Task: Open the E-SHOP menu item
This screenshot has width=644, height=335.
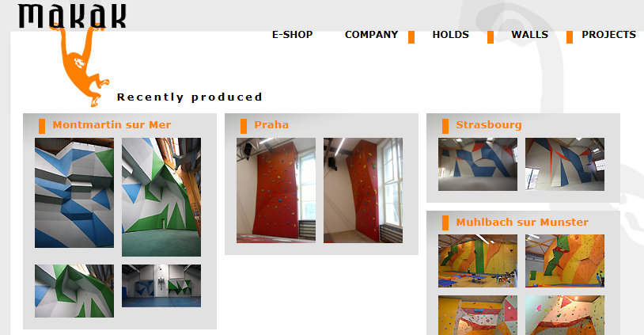Action: pos(293,35)
